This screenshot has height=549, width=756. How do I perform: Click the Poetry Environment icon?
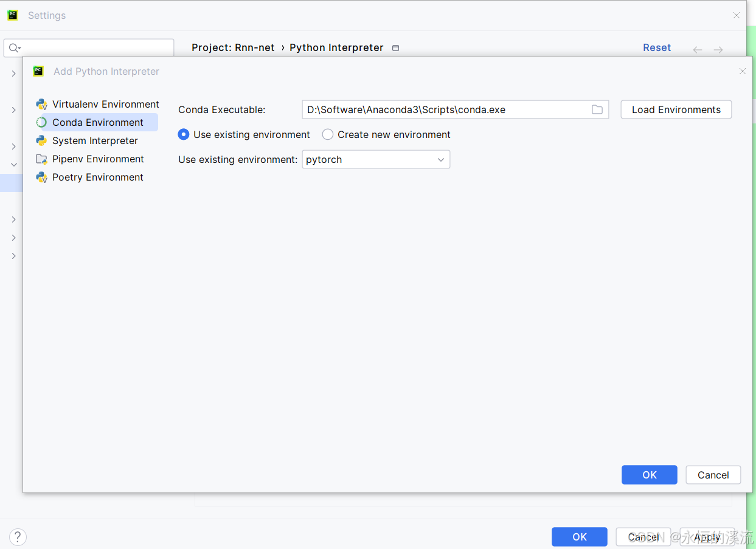click(41, 177)
